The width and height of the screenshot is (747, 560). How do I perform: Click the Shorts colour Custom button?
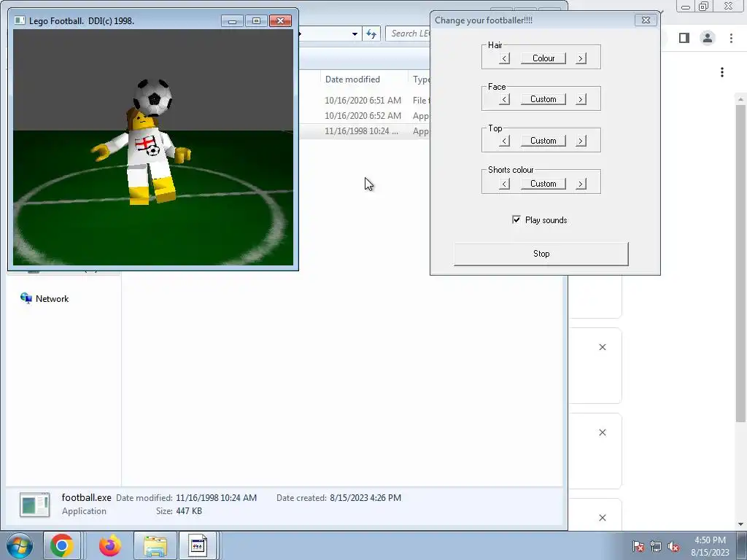543,183
